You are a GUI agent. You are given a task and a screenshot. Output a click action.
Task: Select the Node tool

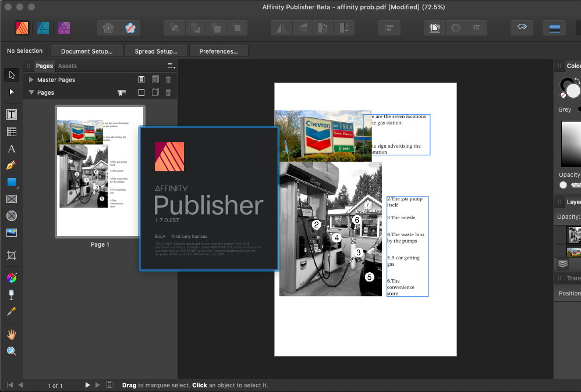(x=12, y=92)
